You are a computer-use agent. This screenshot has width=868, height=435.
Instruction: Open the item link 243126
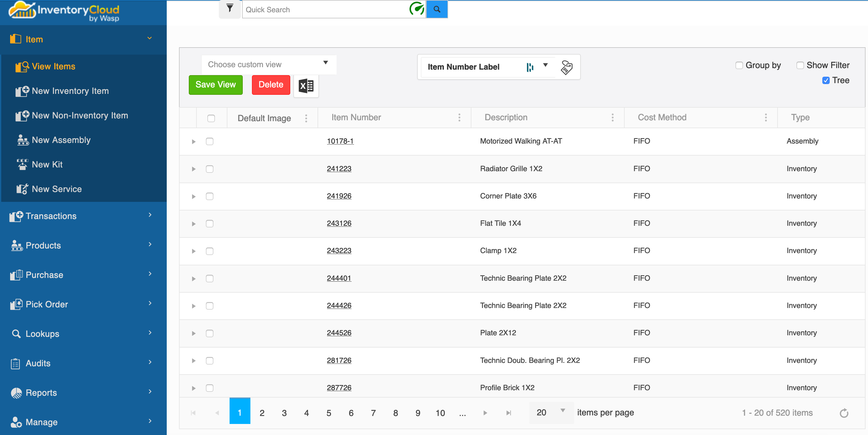pos(339,223)
